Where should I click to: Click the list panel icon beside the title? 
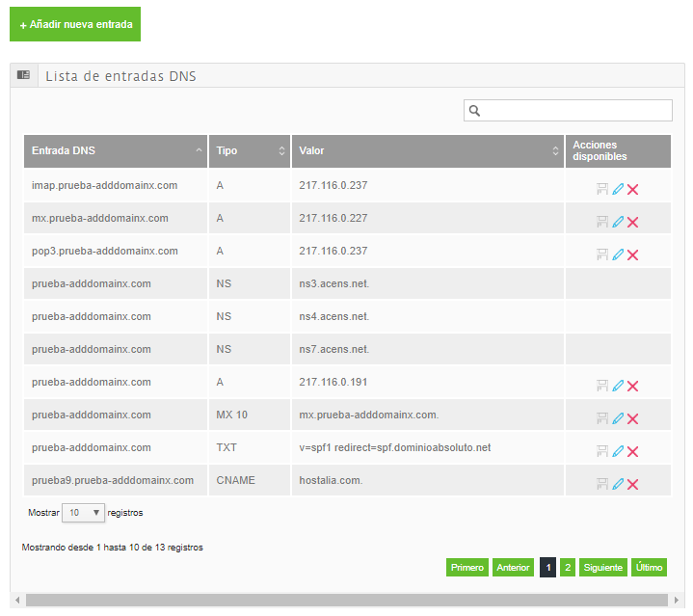point(23,75)
